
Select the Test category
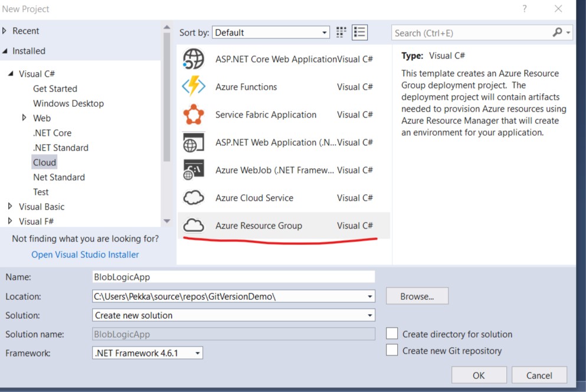[x=41, y=192]
